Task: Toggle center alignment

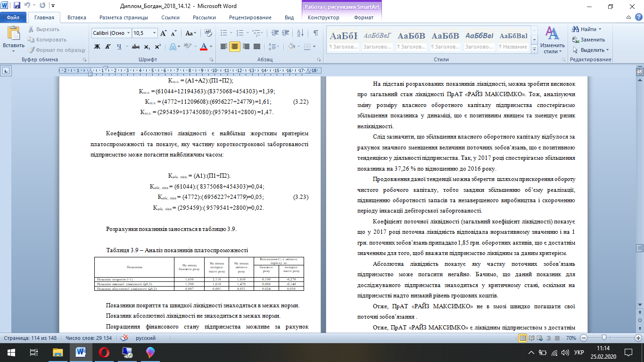Action: [235, 47]
